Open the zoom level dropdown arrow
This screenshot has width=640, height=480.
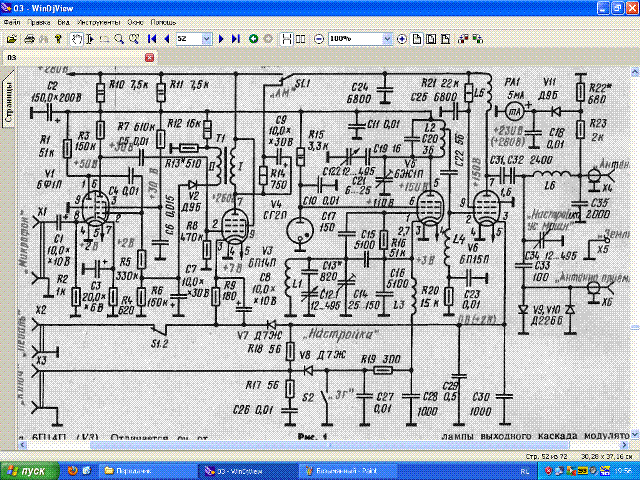[x=387, y=39]
